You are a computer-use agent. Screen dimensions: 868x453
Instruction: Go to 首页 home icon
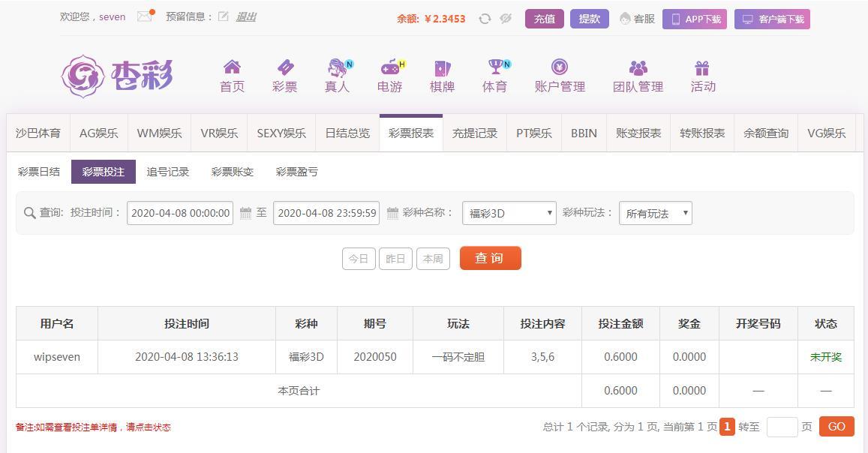tap(232, 68)
